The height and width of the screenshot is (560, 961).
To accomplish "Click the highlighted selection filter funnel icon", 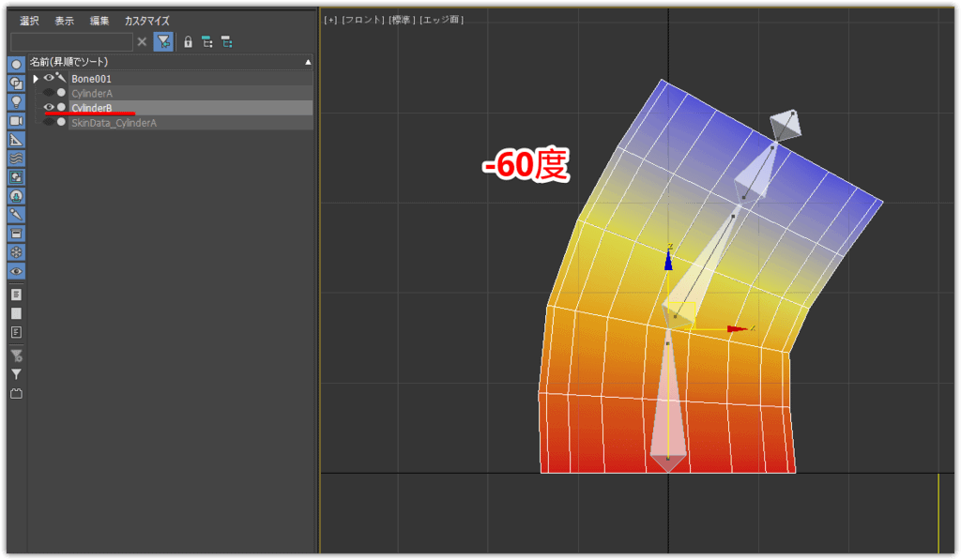I will pos(163,42).
